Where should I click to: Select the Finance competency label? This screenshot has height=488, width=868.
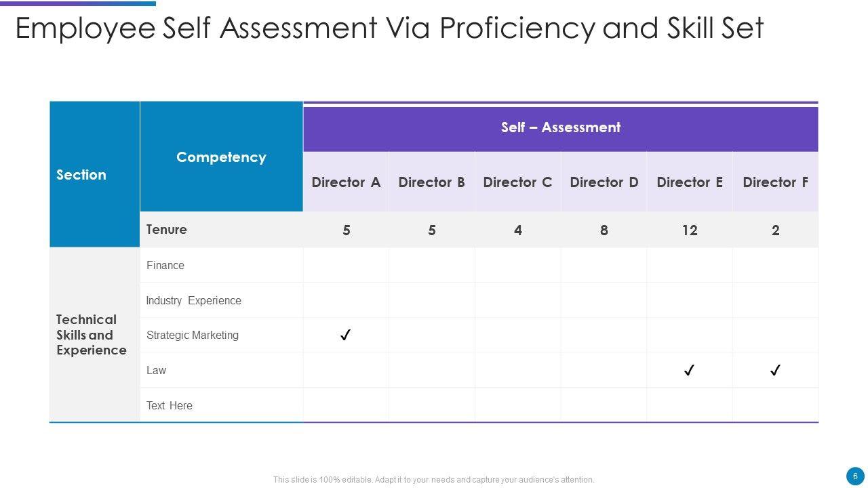pyautogui.click(x=165, y=266)
